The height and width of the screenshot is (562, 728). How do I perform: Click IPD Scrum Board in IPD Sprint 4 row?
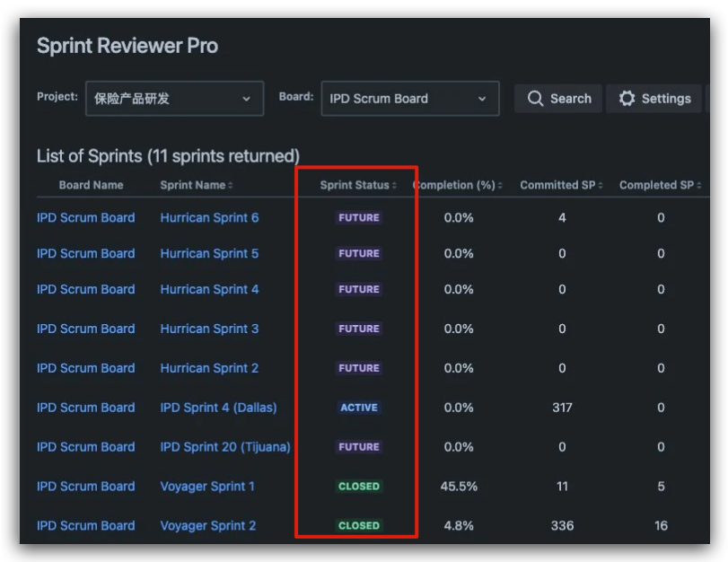(x=86, y=408)
